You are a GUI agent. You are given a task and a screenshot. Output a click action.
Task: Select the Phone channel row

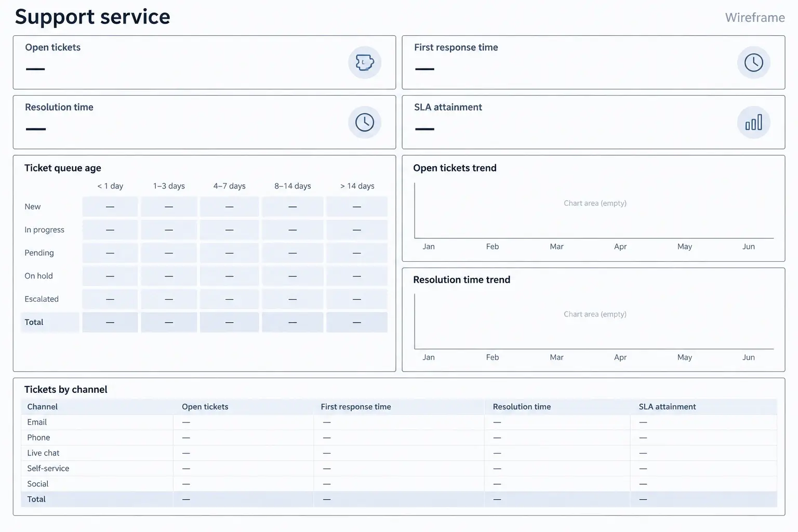399,438
